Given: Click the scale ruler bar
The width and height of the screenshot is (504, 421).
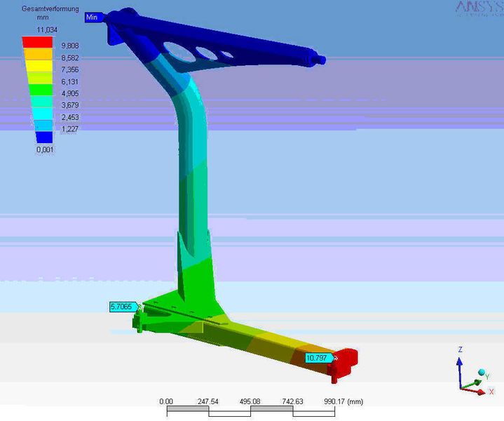Looking at the screenshot, I should [251, 411].
